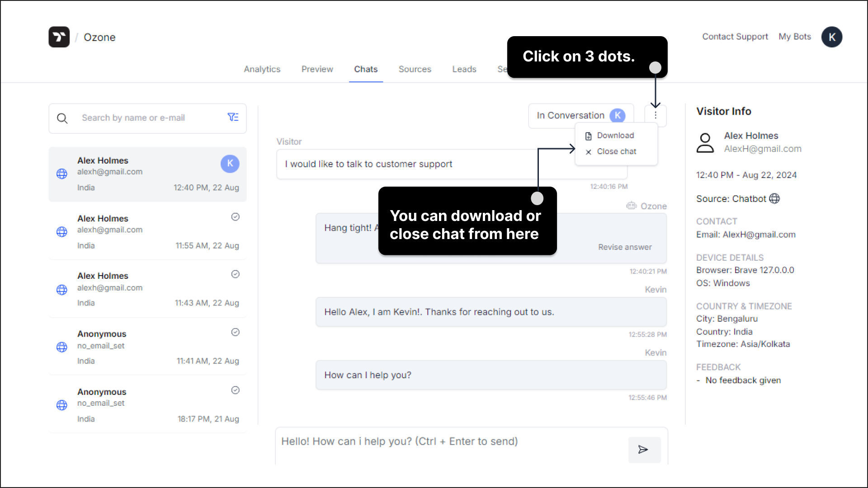Screen dimensions: 868x488
Task: Click the message reply input box
Action: 452,446
